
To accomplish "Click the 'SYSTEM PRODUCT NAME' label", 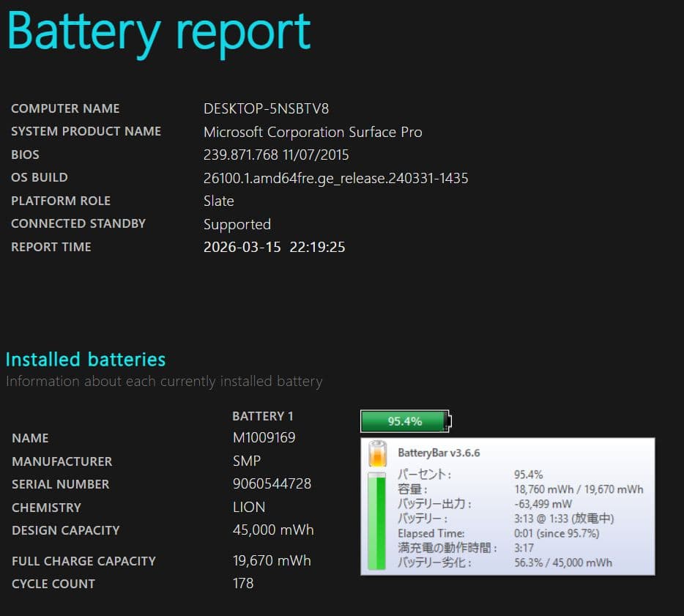I will [x=86, y=131].
